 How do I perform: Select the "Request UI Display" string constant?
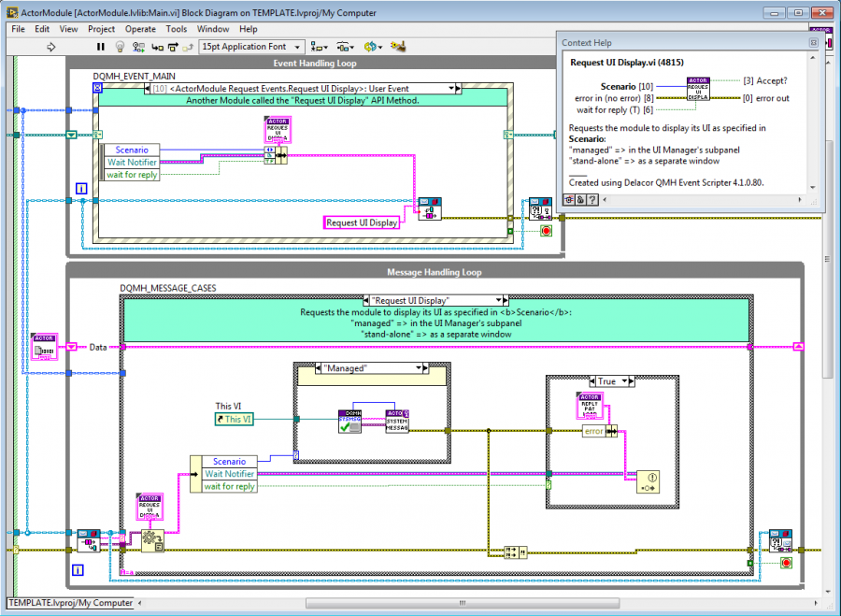362,222
